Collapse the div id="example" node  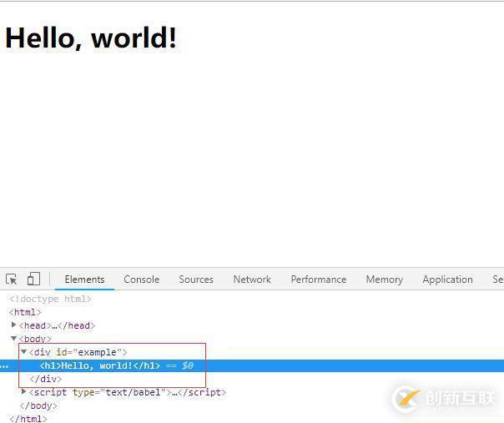[24, 352]
